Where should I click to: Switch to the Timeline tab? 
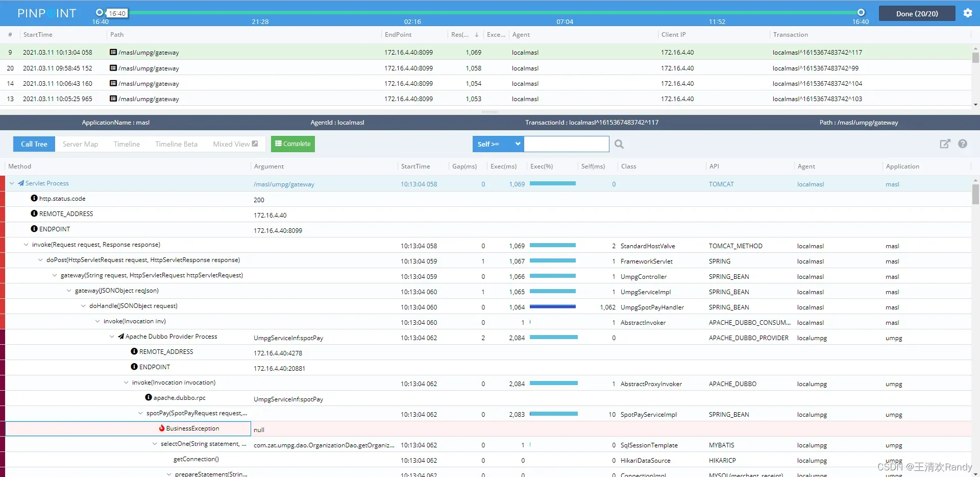[127, 144]
